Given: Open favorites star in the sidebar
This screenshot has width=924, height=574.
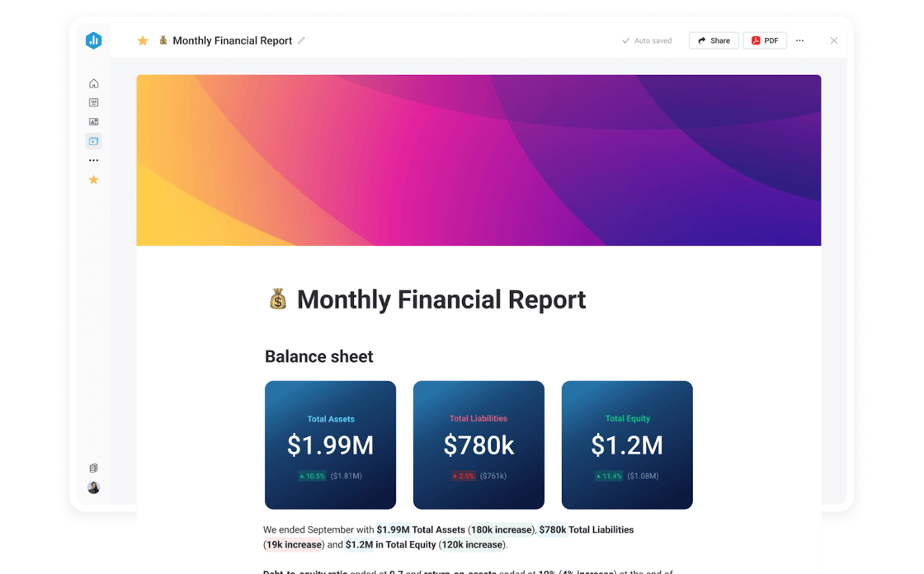Looking at the screenshot, I should (94, 180).
